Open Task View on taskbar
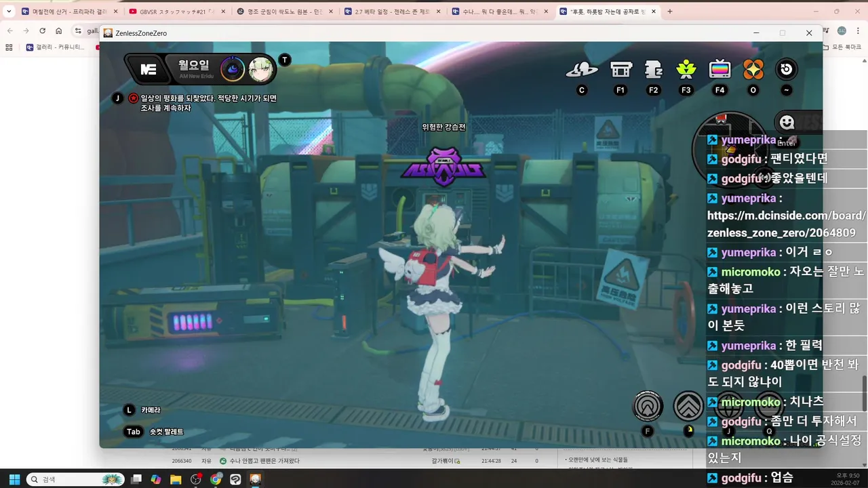 point(136,479)
